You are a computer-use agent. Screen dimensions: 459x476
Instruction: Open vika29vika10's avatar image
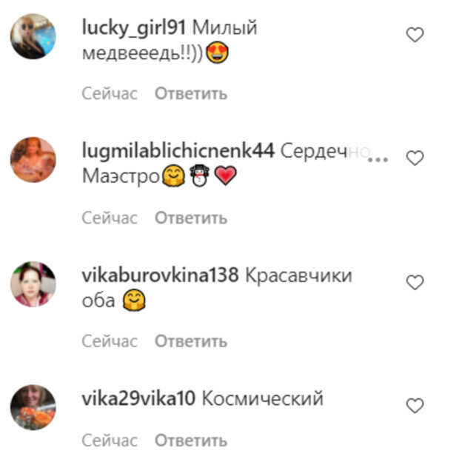[x=33, y=407]
